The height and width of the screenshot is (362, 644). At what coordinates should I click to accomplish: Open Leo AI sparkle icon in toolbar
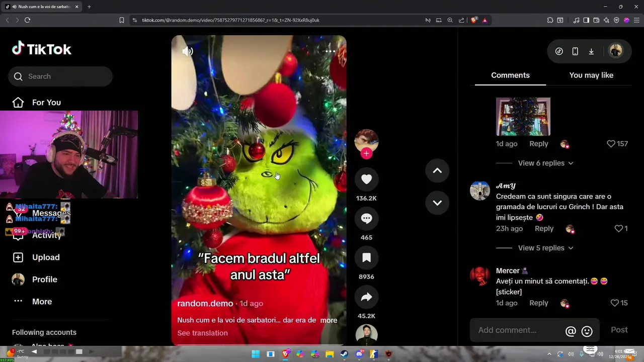pos(606,20)
